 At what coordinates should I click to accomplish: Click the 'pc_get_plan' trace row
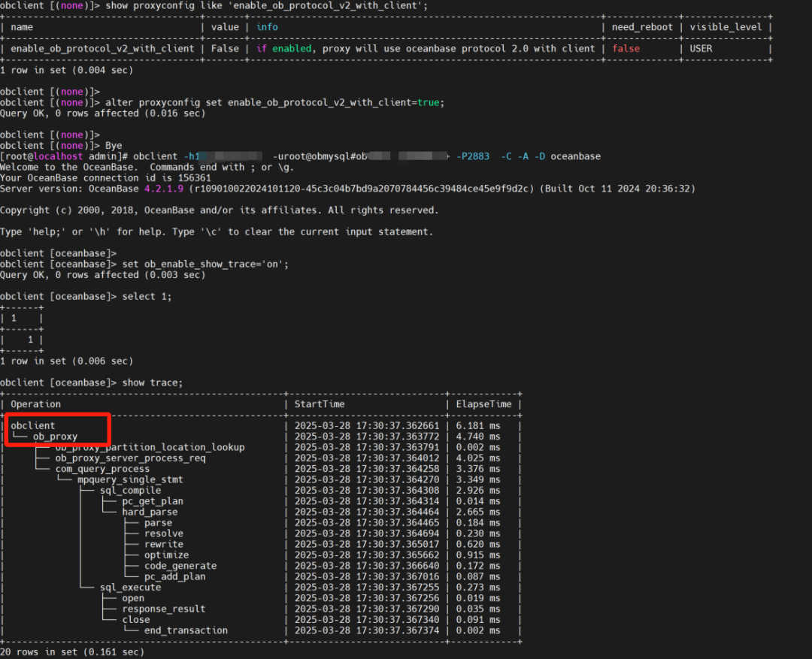pos(261,501)
